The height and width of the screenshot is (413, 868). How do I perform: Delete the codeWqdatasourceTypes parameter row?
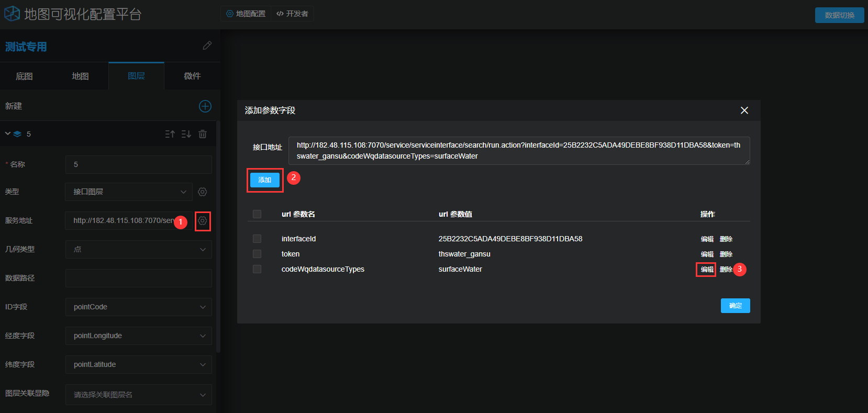(726, 270)
